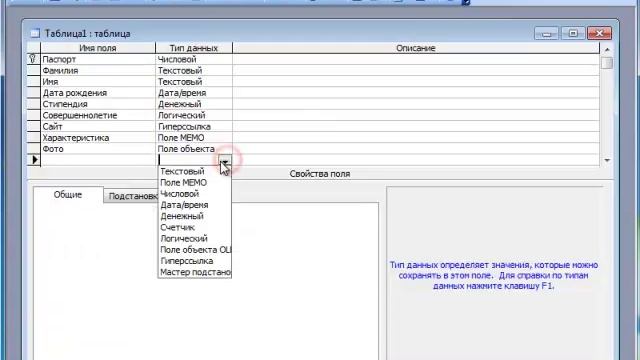Click the Логический type cell of Совершеннолетие

coord(194,116)
